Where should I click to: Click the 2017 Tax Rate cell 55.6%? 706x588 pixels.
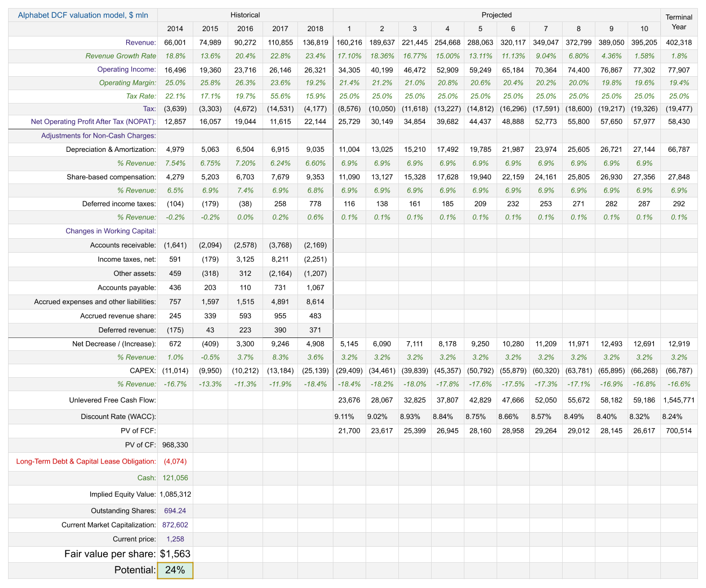280,96
